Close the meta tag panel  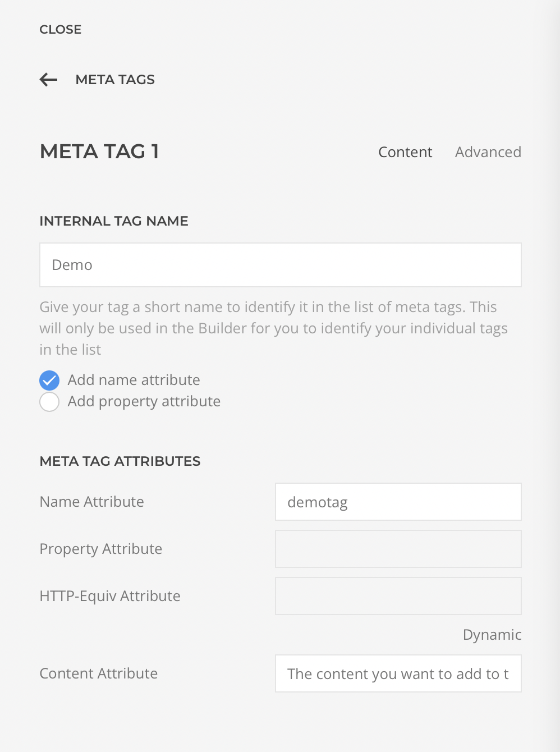click(x=61, y=29)
